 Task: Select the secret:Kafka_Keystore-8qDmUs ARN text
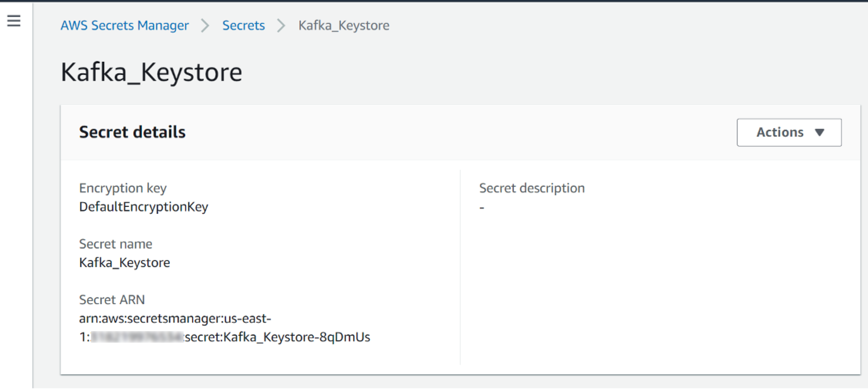[277, 337]
